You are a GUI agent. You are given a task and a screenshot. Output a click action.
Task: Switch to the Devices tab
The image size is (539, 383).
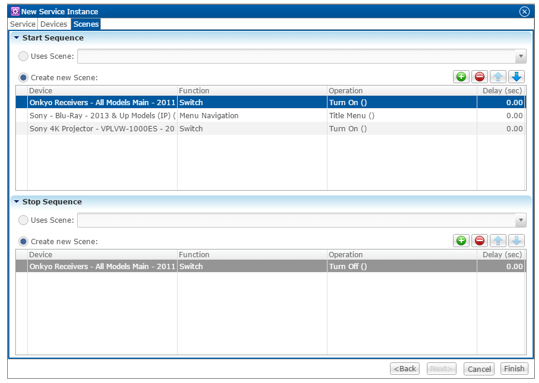[x=54, y=24]
